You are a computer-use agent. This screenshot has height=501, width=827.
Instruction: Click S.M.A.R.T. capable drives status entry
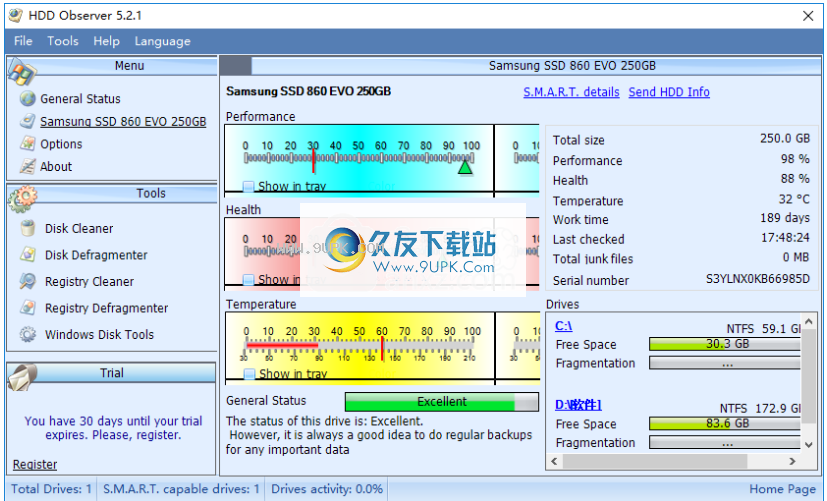[181, 489]
